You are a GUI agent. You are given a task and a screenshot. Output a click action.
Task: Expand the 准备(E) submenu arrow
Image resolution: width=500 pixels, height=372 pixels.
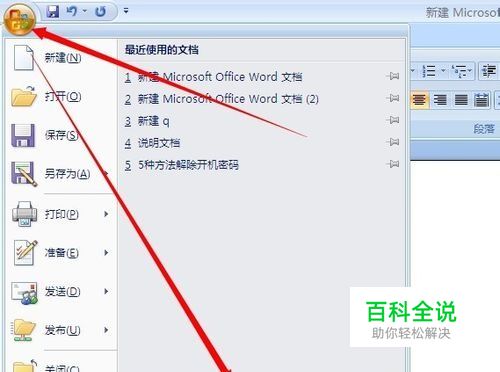[x=106, y=253]
